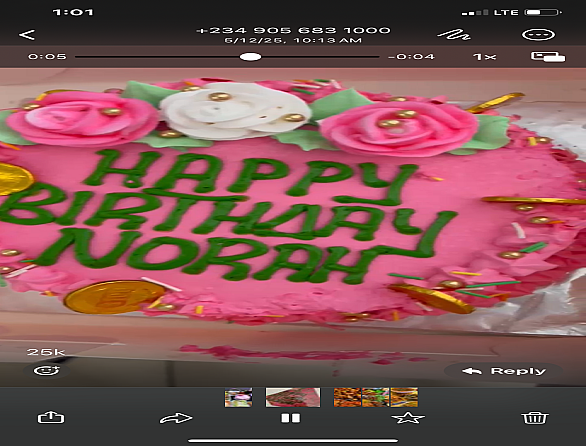
Task: Forward the video with the arrow icon
Action: pos(176,418)
